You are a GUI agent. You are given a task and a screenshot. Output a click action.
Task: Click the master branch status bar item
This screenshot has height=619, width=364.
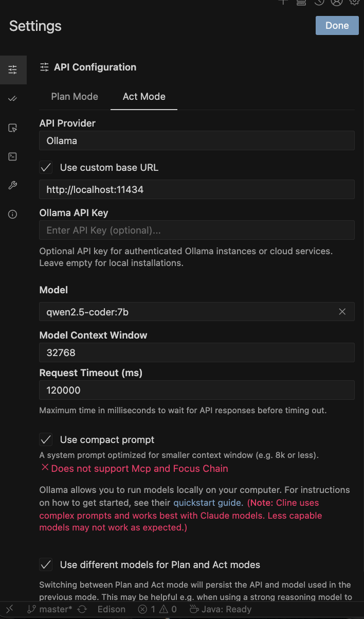coord(50,609)
